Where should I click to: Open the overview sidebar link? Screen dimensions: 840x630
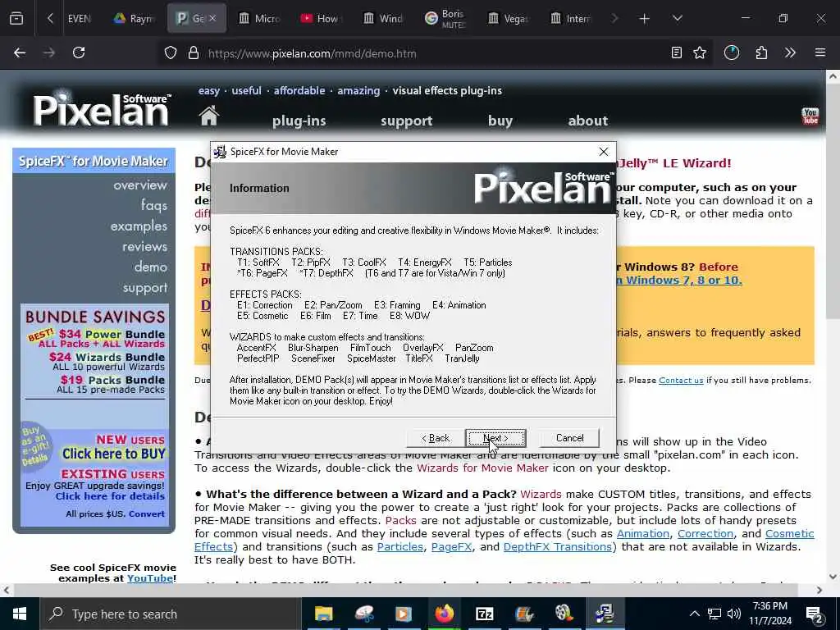[x=140, y=185]
